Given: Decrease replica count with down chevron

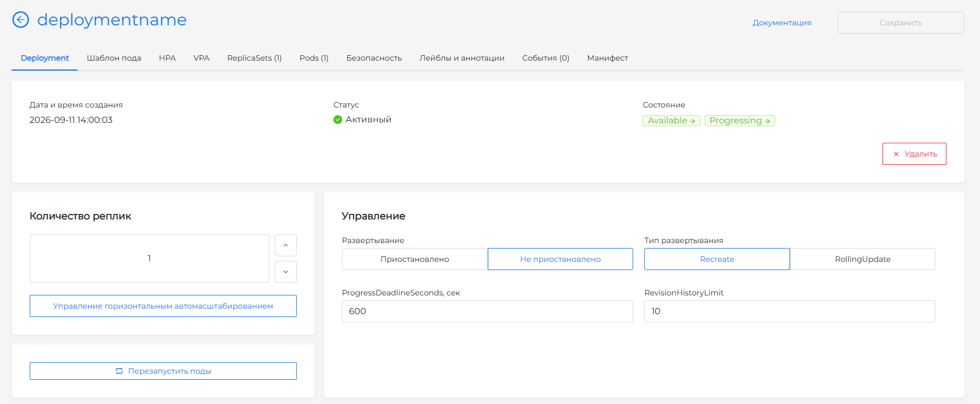Looking at the screenshot, I should click(x=286, y=272).
